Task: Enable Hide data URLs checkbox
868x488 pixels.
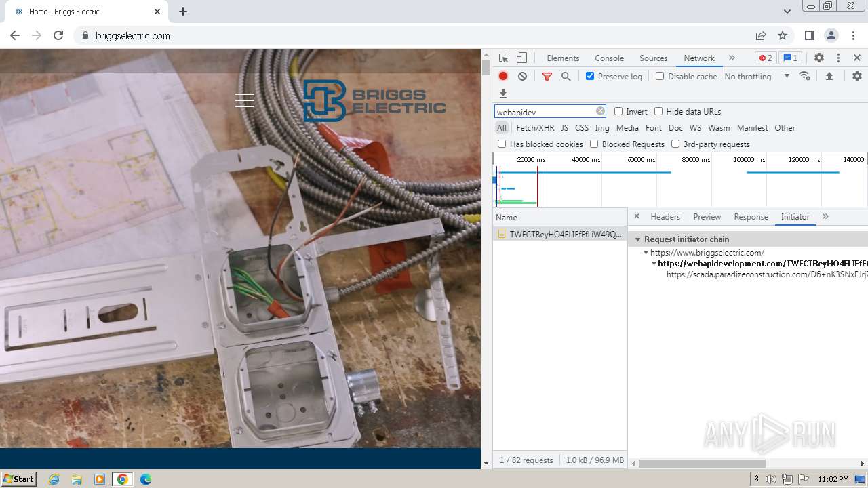Action: coord(658,111)
